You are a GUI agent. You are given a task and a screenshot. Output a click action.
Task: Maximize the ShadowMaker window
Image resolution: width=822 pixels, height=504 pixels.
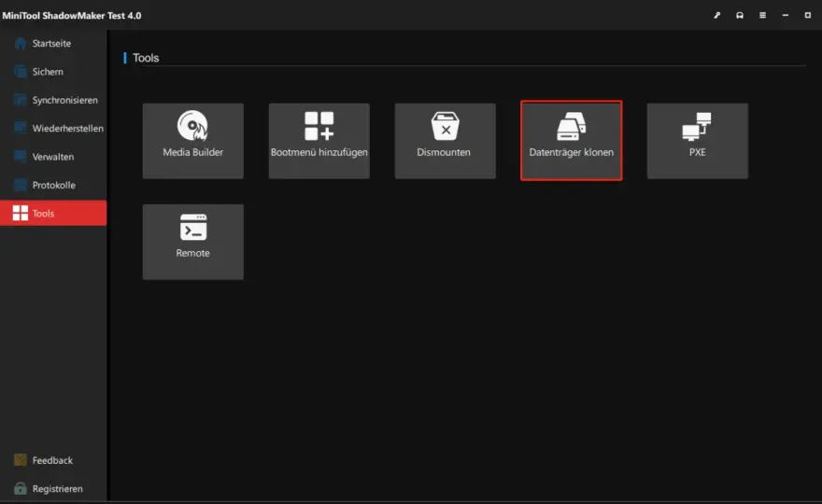[x=808, y=15]
